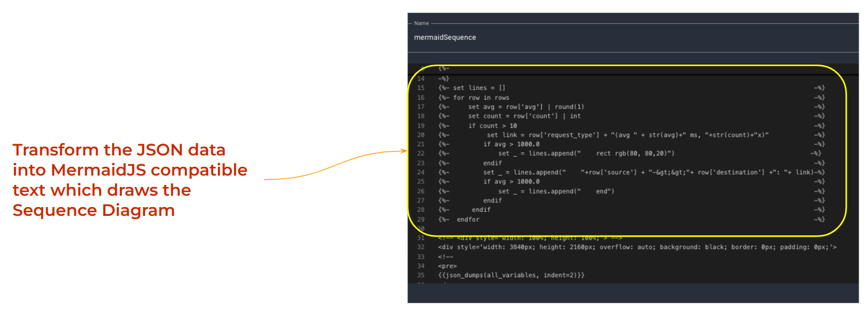
Task: Click the Name field label
Action: (421, 23)
